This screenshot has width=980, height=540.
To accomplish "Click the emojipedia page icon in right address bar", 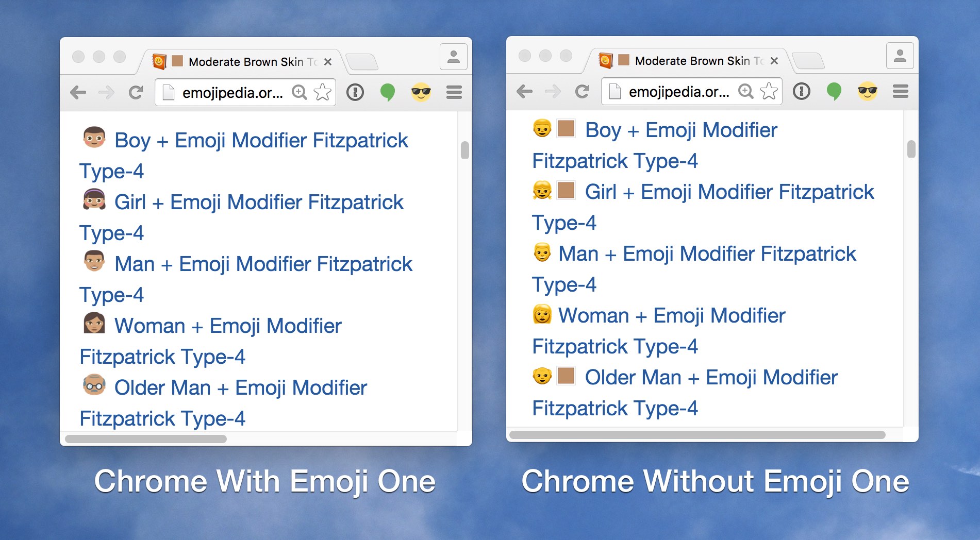I will point(615,92).
